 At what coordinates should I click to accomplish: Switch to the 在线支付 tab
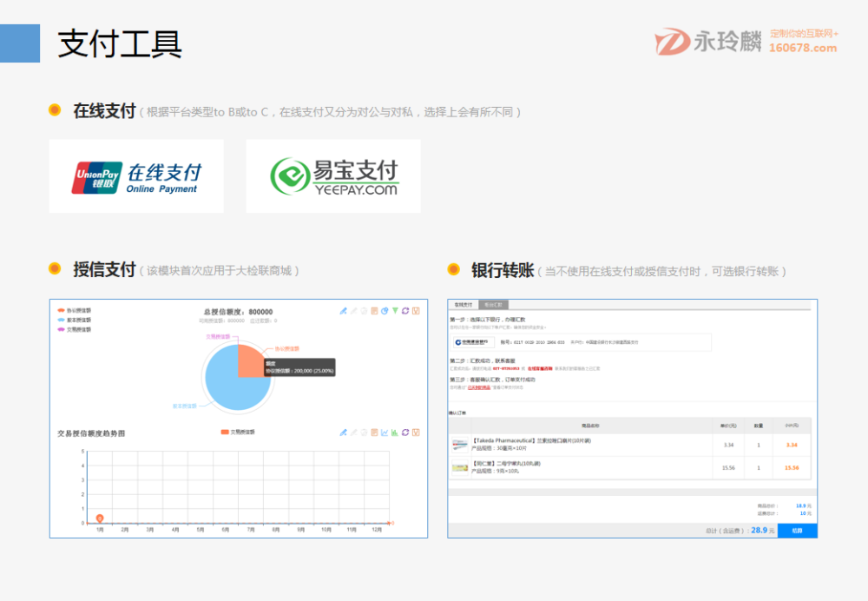pos(463,304)
